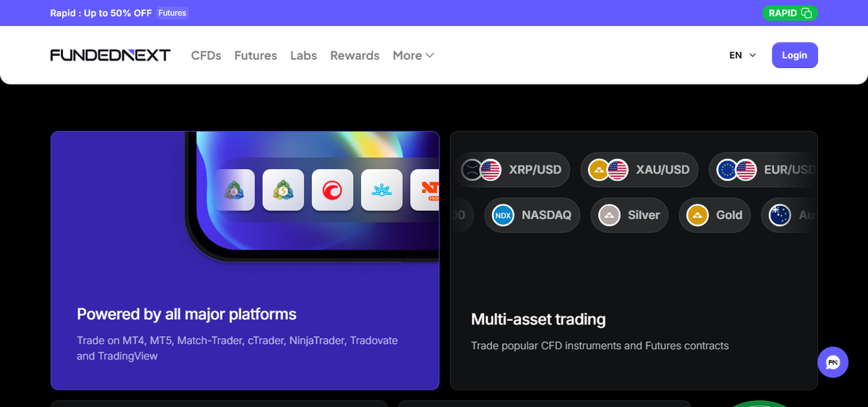Open the live chat widget

tap(833, 362)
